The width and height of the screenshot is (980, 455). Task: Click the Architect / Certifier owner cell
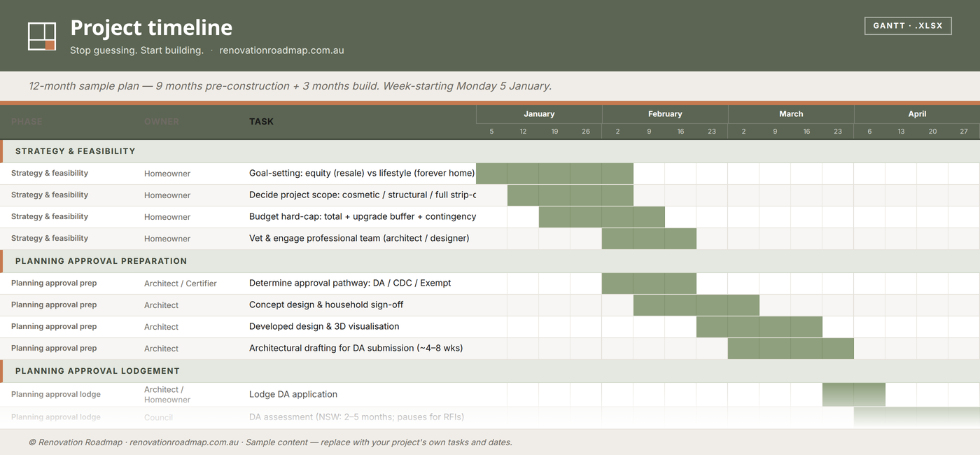click(x=181, y=283)
